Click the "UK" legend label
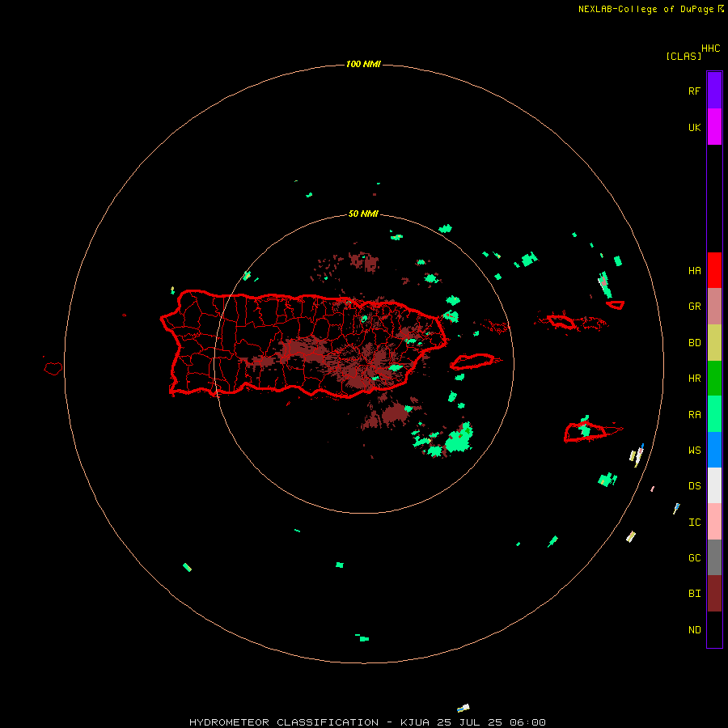The image size is (728, 728). 694,128
